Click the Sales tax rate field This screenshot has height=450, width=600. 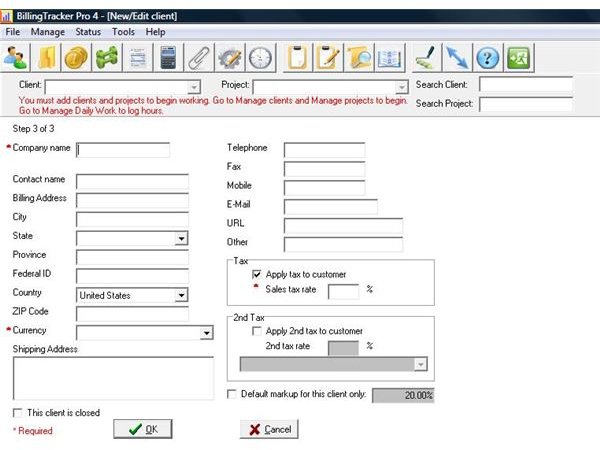[x=344, y=291]
